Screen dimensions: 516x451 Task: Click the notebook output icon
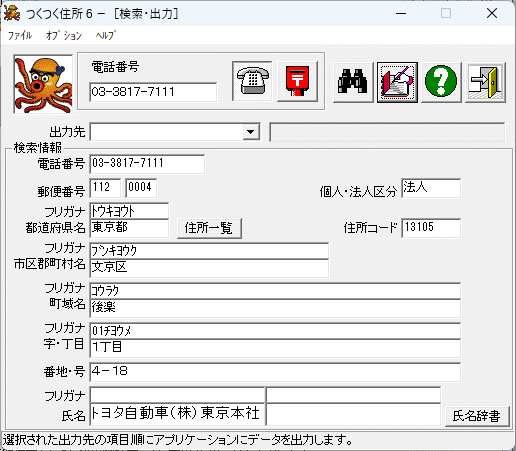tap(397, 82)
